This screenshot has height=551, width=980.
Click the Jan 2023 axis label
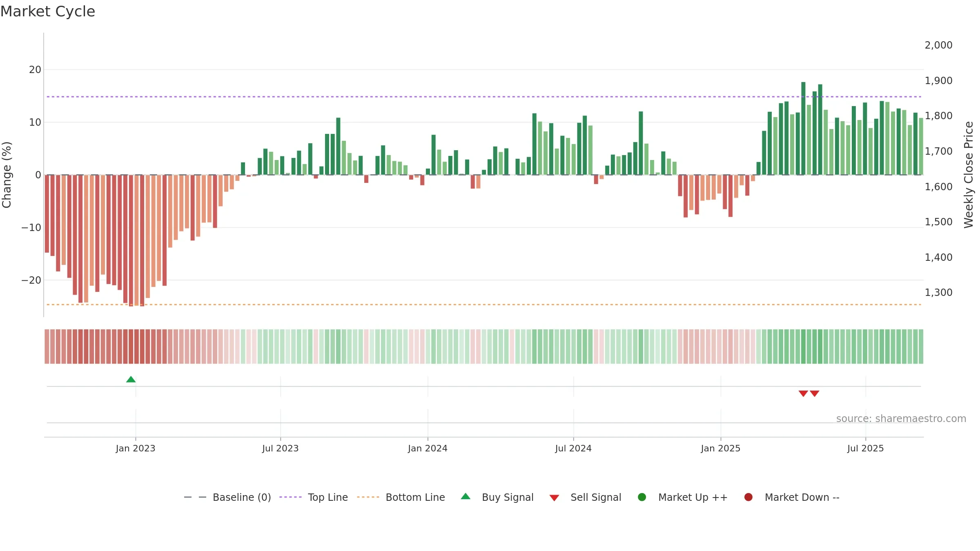tap(136, 449)
